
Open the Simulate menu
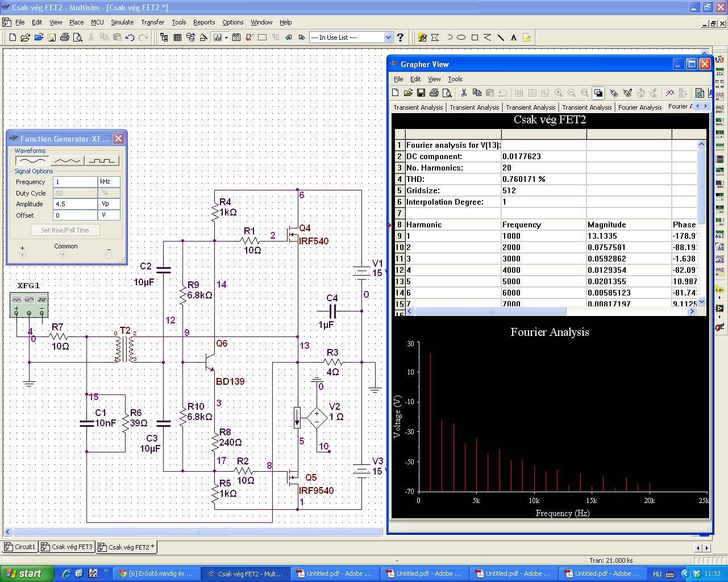[x=122, y=22]
